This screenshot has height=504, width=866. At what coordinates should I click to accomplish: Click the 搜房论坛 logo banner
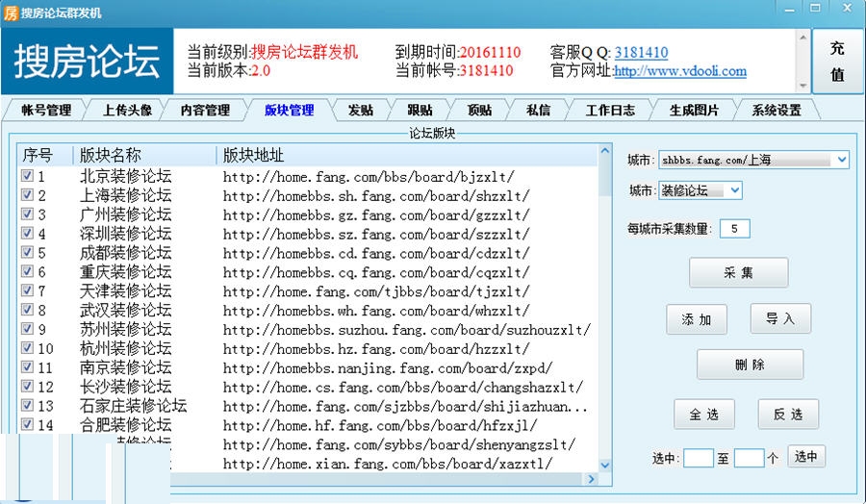[x=88, y=62]
